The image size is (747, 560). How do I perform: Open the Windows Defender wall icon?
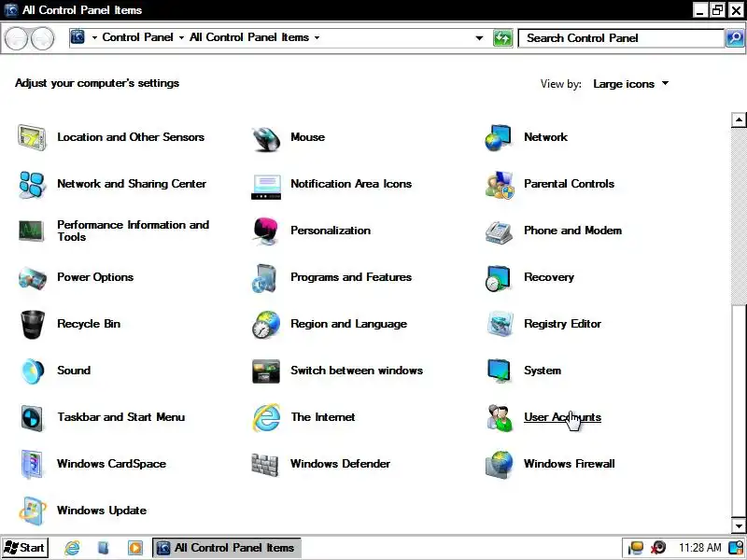point(264,464)
